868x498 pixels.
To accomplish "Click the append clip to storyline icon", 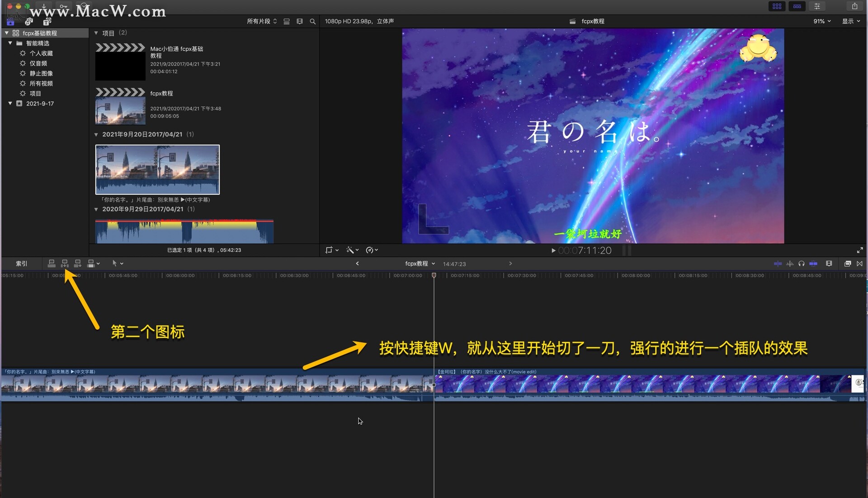I will (x=78, y=263).
